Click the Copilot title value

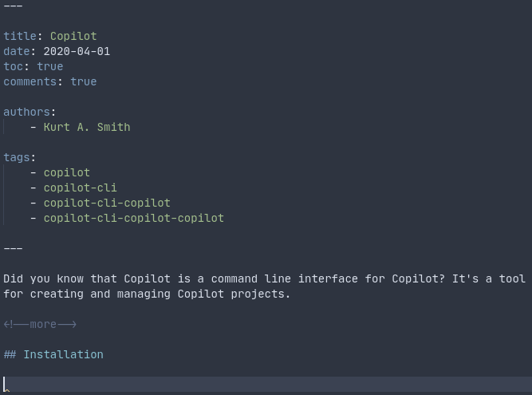[x=73, y=36]
